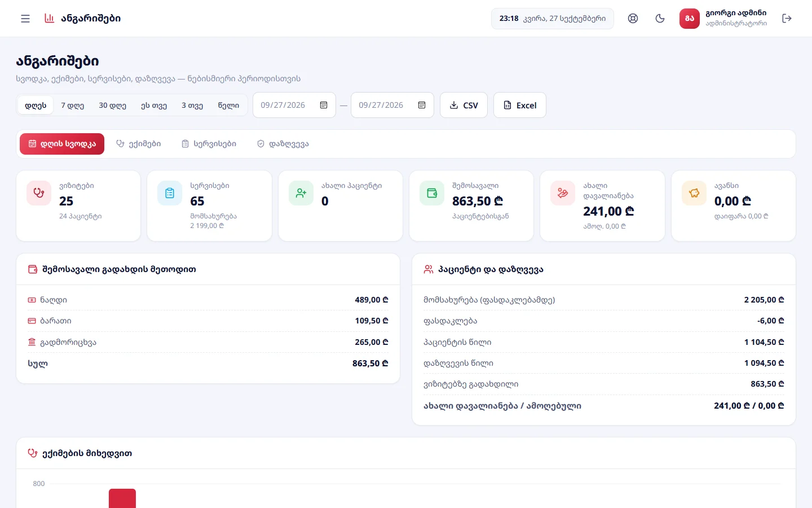The width and height of the screenshot is (812, 508).
Task: Select the 30 დღე period filter
Action: (113, 105)
